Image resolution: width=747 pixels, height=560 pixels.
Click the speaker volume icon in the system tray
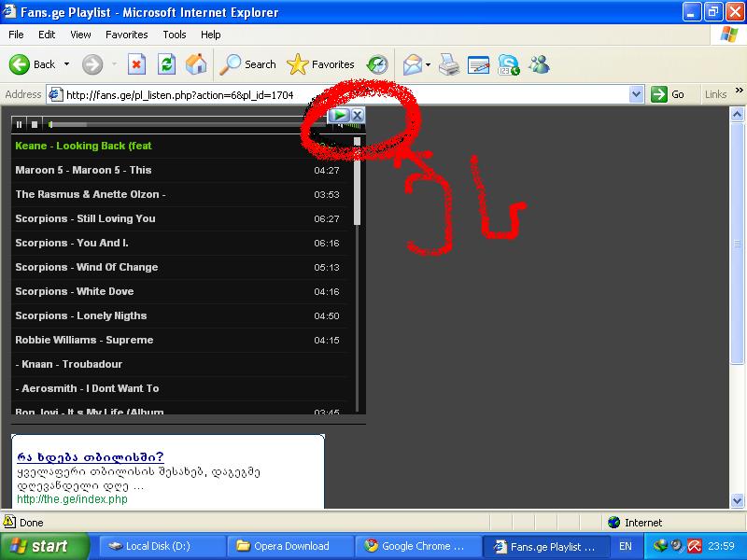tap(676, 546)
